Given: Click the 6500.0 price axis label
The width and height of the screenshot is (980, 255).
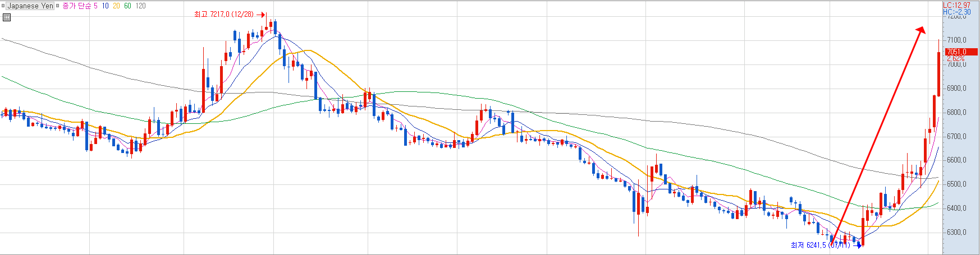Looking at the screenshot, I should (x=956, y=184).
